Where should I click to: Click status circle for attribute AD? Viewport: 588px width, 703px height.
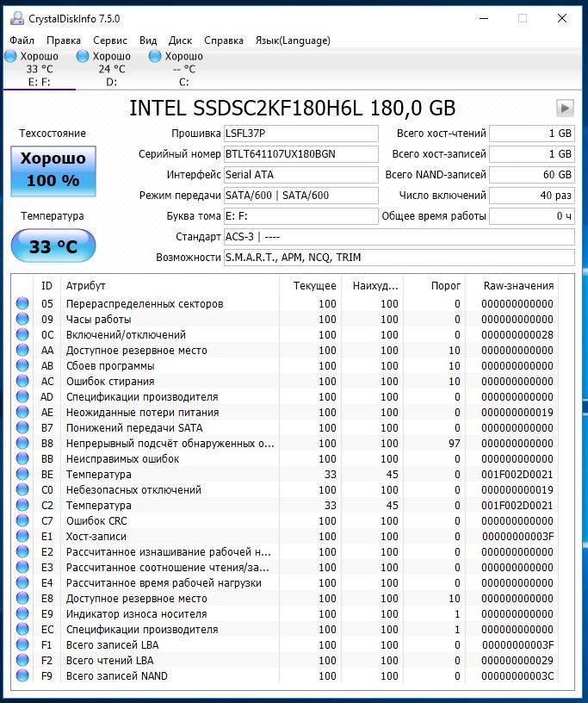[x=22, y=397]
